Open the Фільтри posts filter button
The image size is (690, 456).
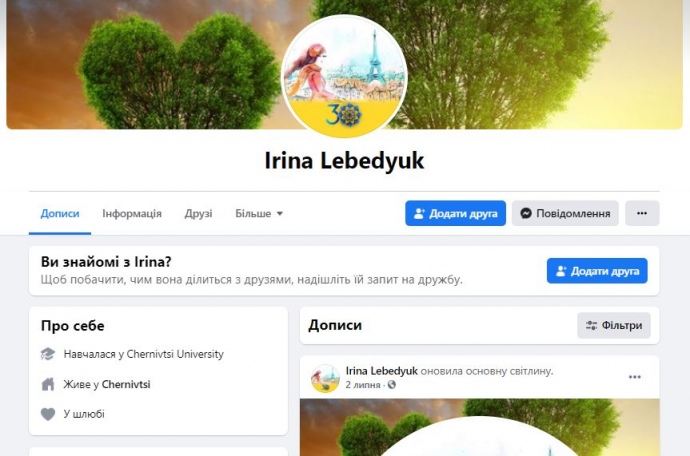(x=614, y=325)
